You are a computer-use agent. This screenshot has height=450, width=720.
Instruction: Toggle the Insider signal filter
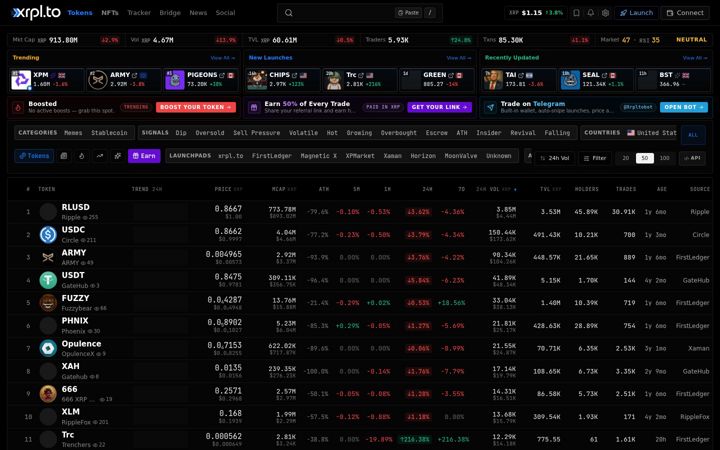pos(489,133)
